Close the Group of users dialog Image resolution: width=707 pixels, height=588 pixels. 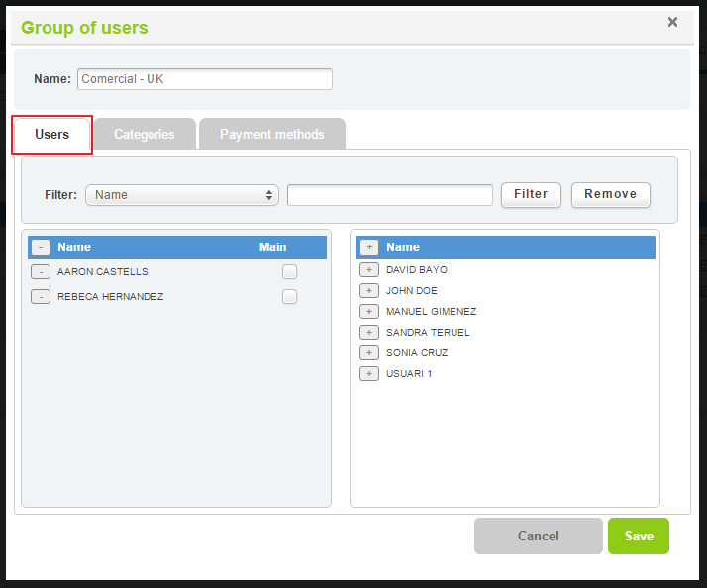click(x=672, y=22)
